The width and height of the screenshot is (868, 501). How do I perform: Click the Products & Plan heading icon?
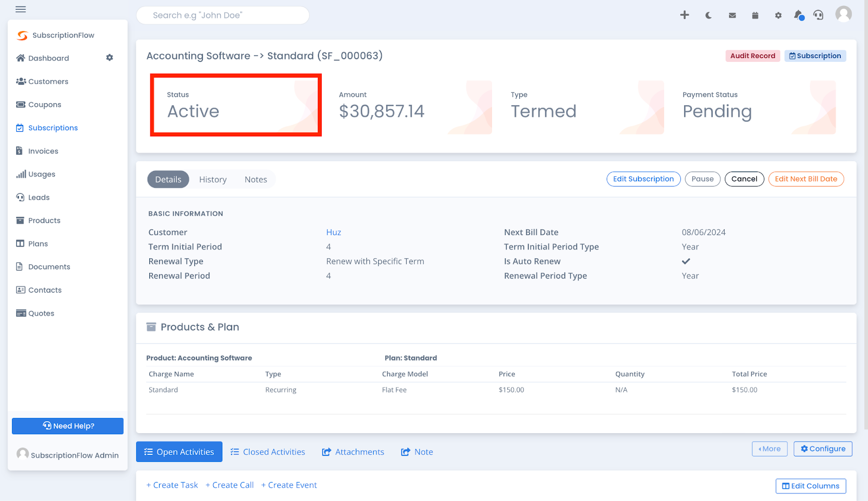point(151,327)
